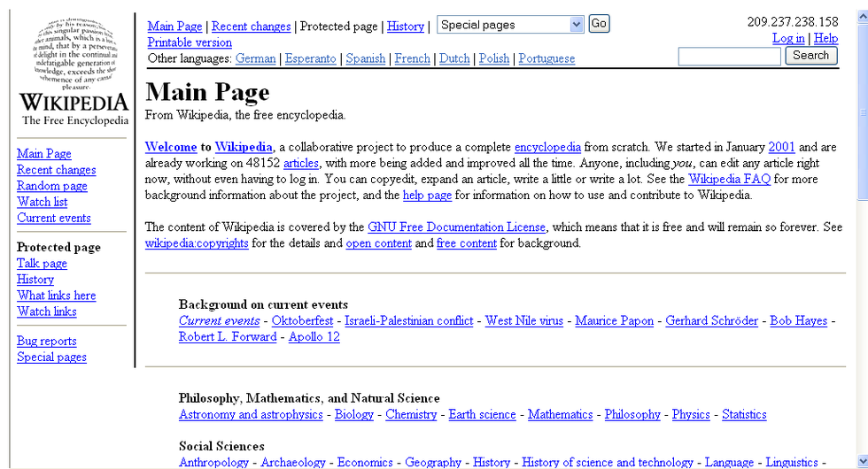Open What links here in sidebar
This screenshot has height=469, width=868.
(56, 295)
